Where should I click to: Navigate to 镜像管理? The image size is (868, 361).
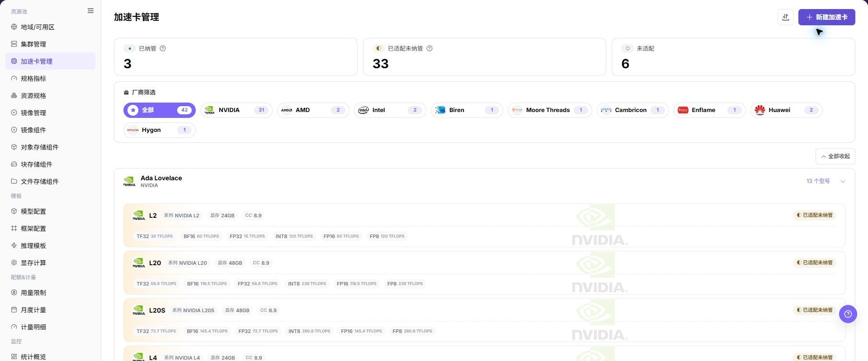[50, 113]
